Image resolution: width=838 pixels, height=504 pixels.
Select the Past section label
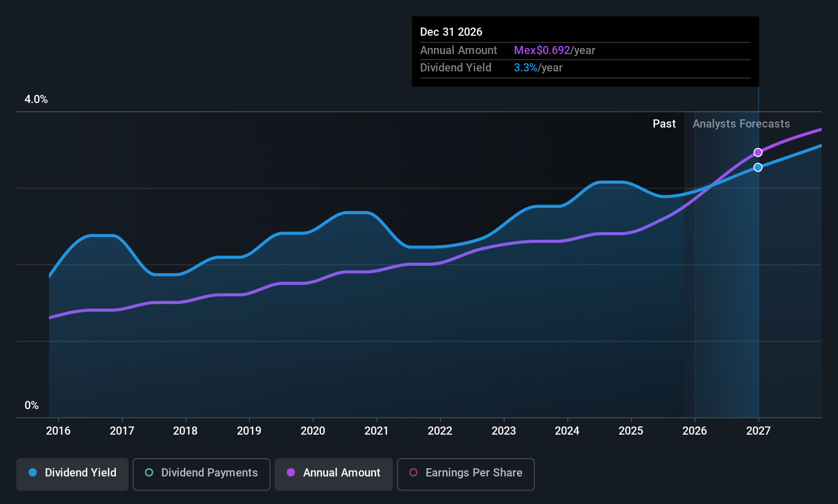[x=664, y=124]
